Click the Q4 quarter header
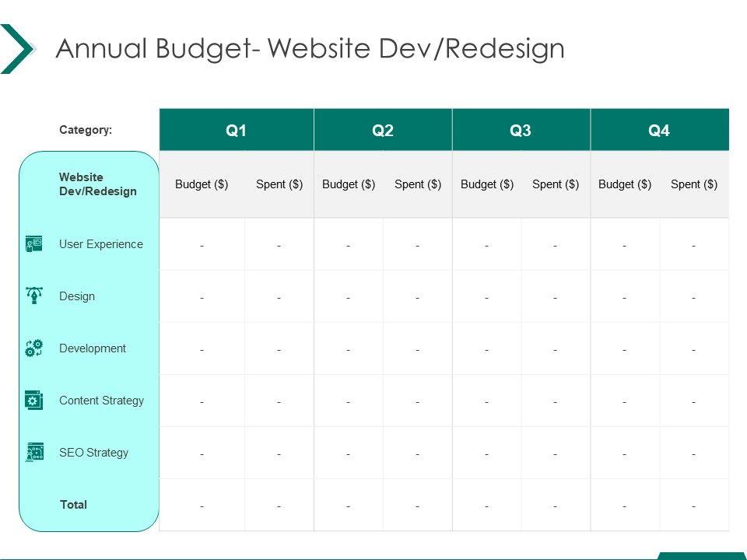This screenshot has width=747, height=560. (659, 131)
